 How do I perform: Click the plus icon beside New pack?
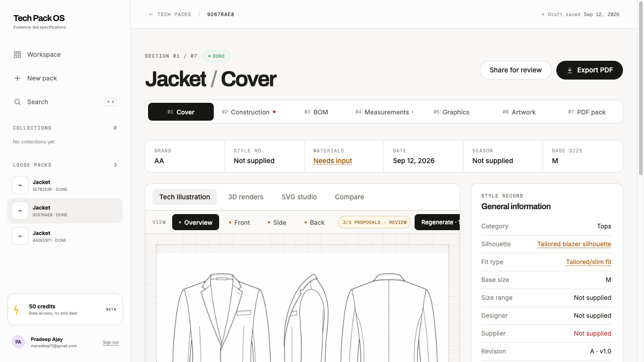17,78
